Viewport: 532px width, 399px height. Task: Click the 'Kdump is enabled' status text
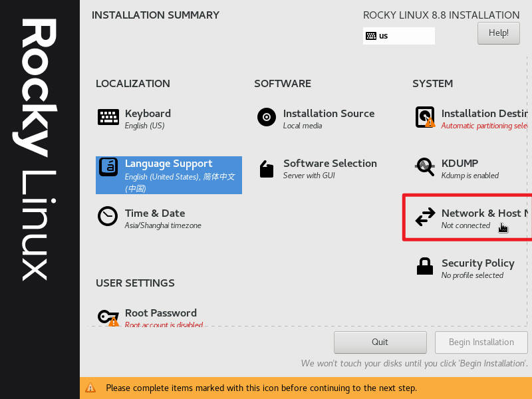tap(470, 176)
